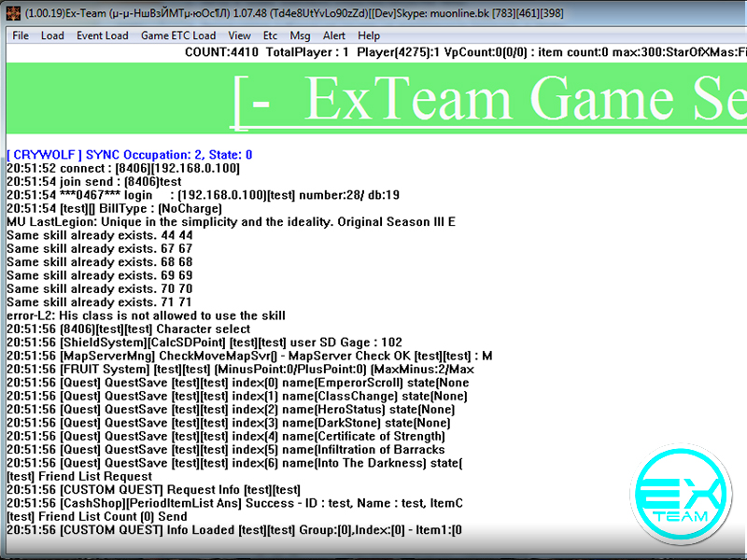The height and width of the screenshot is (560, 747).
Task: Open the Event Load menu
Action: click(x=103, y=35)
